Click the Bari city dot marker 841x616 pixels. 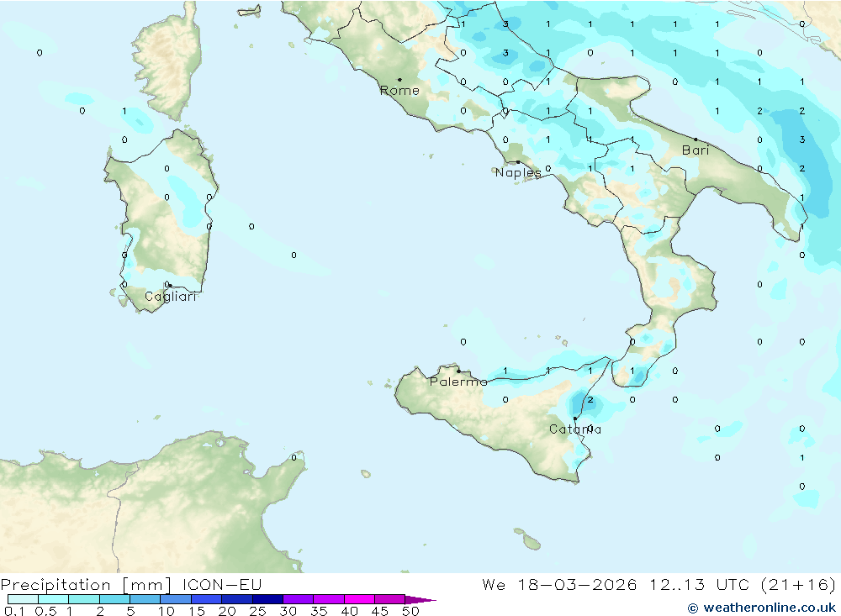coord(696,140)
